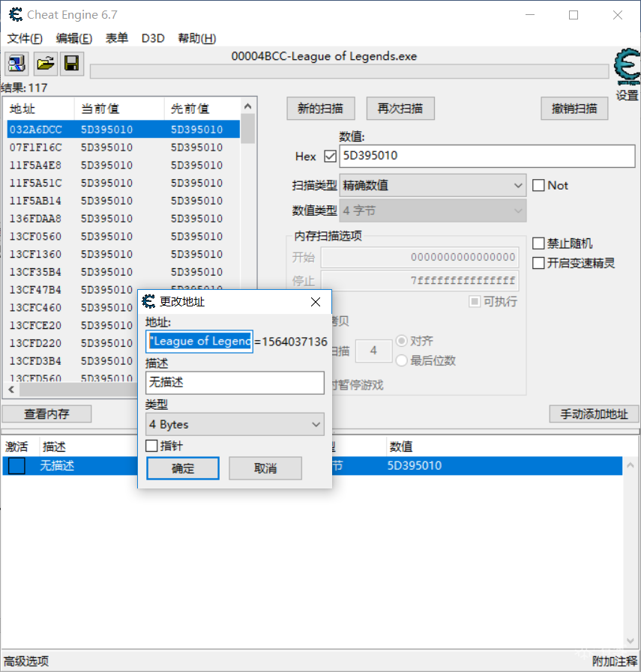Click the 新的扫描 button
Viewport: 641px width, 672px height.
pos(321,109)
